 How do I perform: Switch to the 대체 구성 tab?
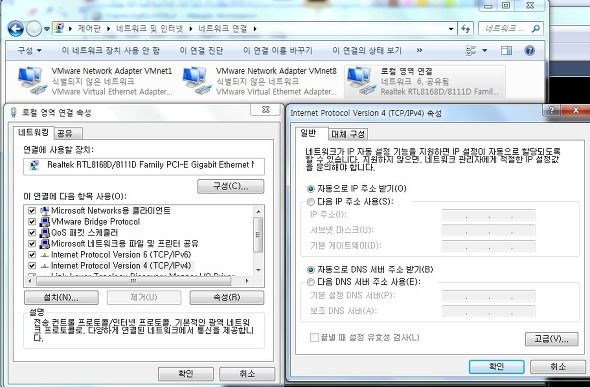[348, 134]
